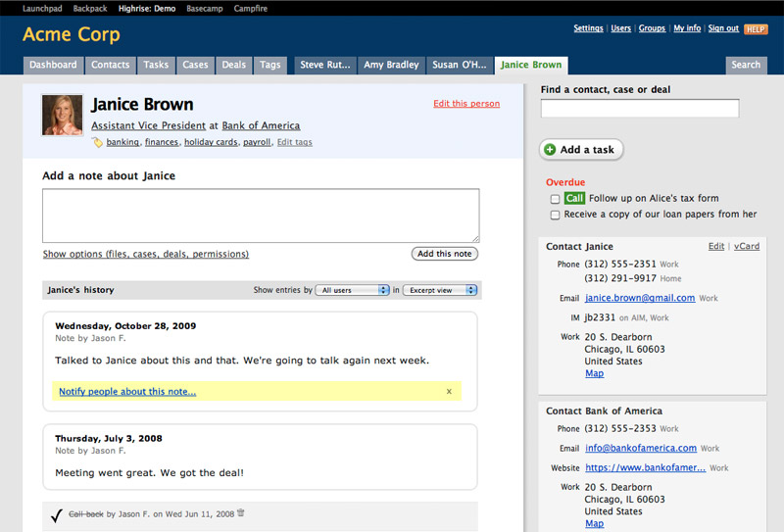The image size is (784, 532).
Task: Open the Excerpt view dropdown
Action: tap(440, 290)
